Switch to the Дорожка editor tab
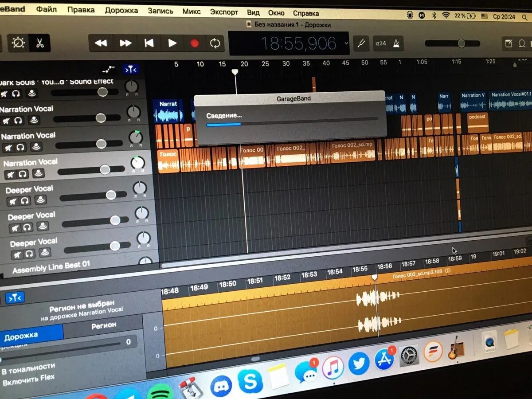 pyautogui.click(x=31, y=335)
